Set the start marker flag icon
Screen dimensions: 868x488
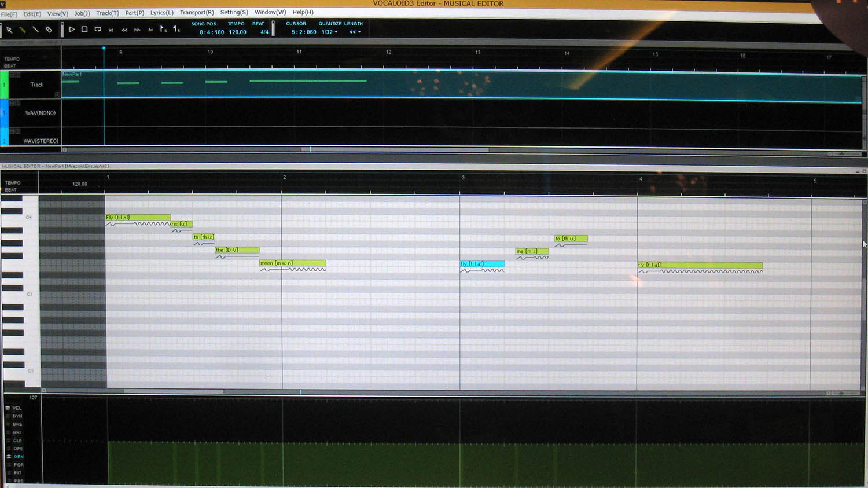(x=163, y=29)
